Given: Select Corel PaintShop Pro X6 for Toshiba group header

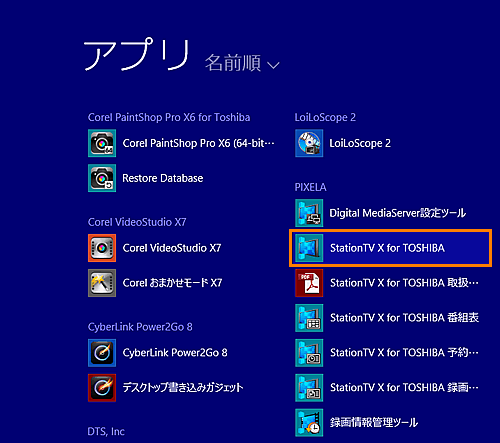Looking at the screenshot, I should click(169, 117).
